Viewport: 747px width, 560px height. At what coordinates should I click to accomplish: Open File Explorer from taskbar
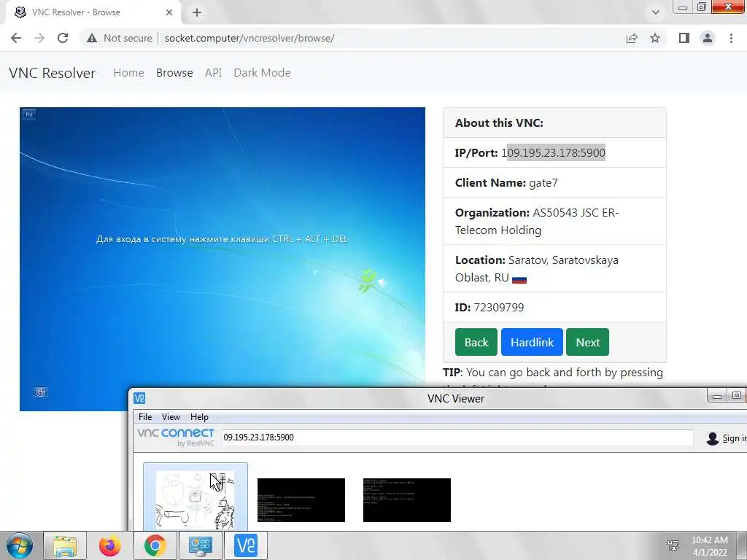click(65, 545)
